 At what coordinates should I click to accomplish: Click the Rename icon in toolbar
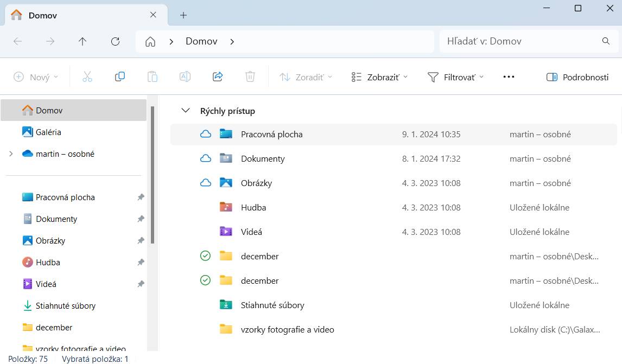(185, 76)
